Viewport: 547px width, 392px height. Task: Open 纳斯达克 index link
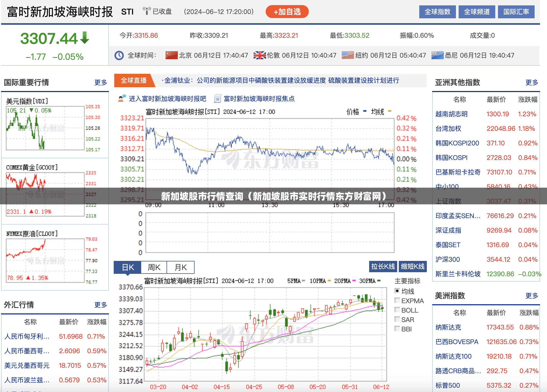click(x=448, y=327)
